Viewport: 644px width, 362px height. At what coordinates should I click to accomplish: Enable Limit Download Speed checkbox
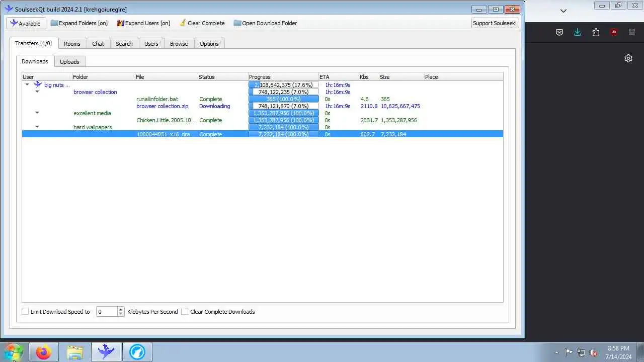click(x=25, y=312)
